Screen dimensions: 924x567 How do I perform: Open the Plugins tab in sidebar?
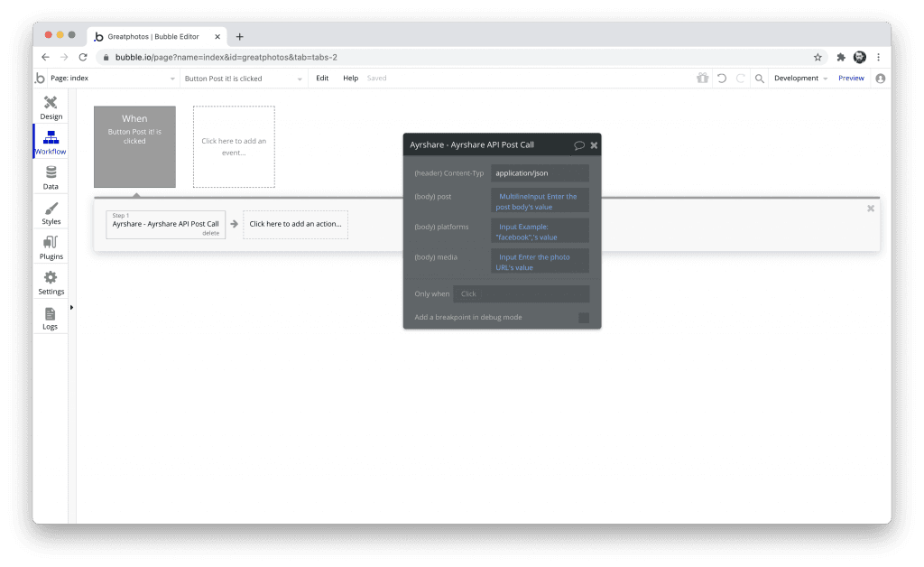click(x=51, y=247)
